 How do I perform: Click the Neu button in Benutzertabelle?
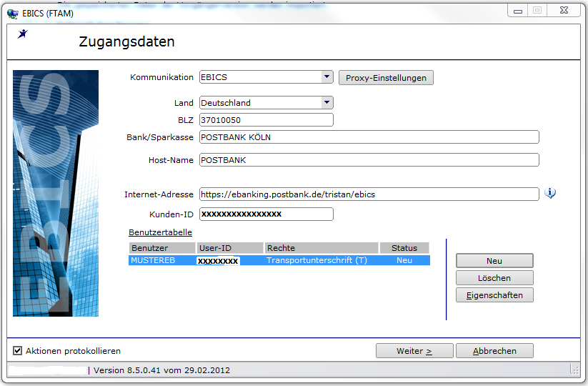[x=494, y=261]
